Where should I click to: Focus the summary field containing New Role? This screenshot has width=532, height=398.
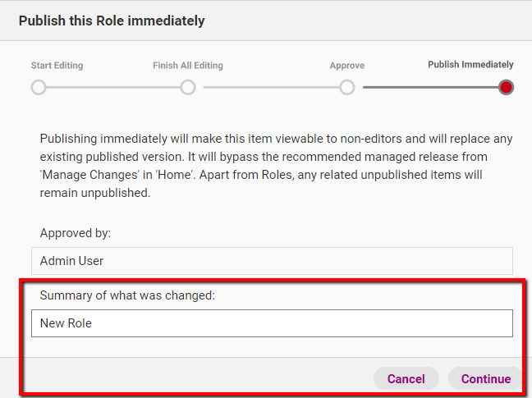tap(272, 323)
